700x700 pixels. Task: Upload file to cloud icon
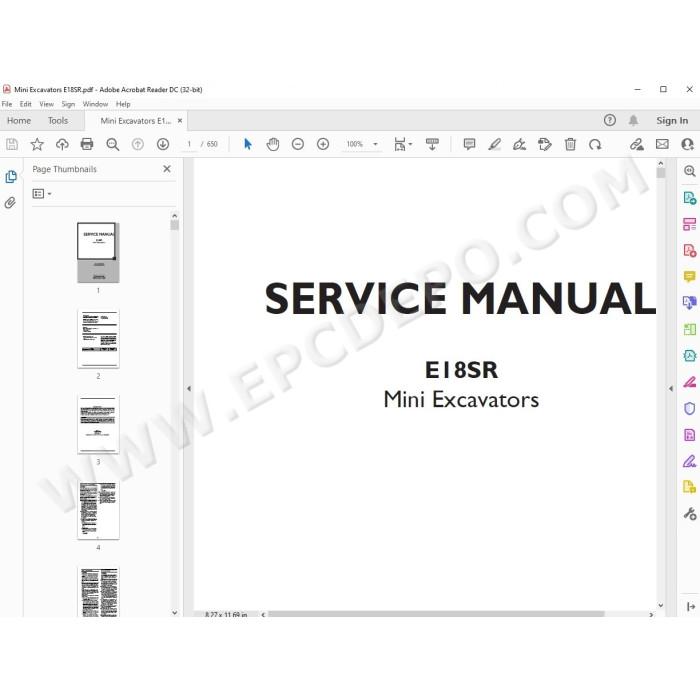62,144
